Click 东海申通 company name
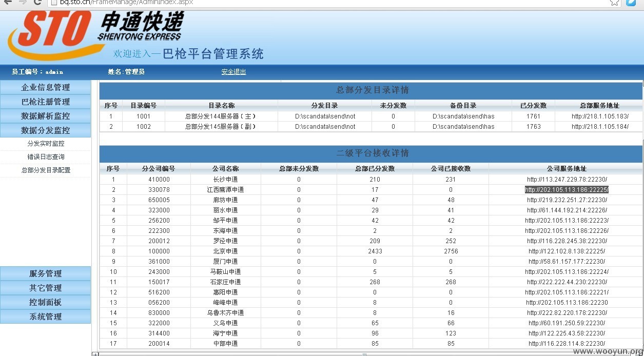 [225, 231]
